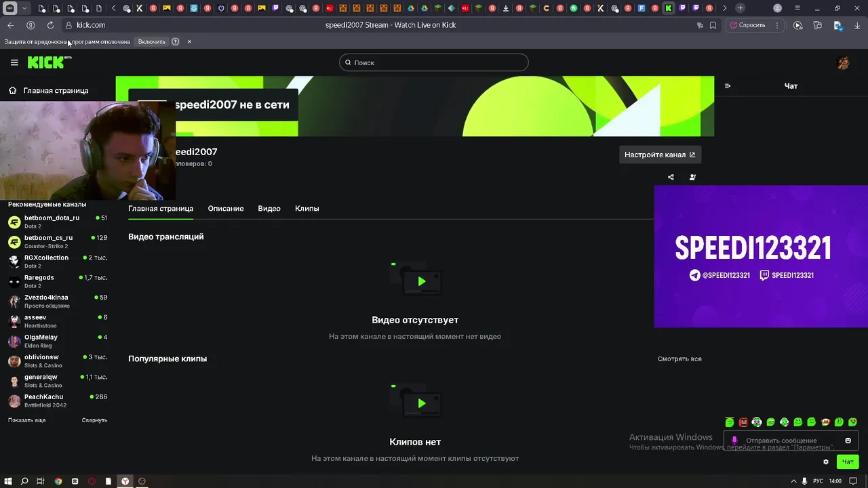Switch to the Главная страница channel tab
868x488 pixels.
[x=161, y=208]
